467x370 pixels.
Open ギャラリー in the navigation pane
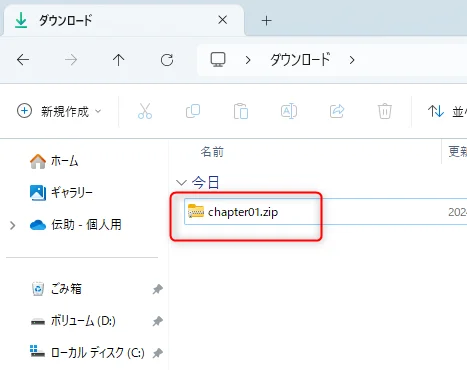61,192
